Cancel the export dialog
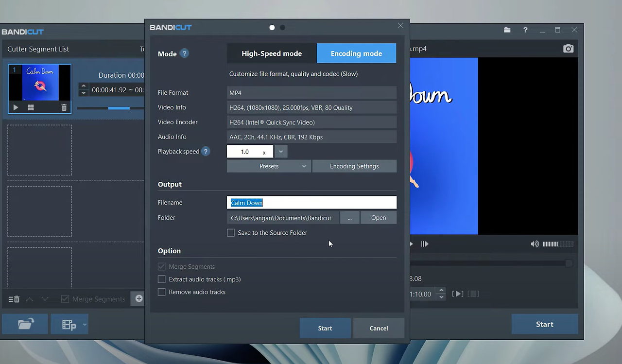The width and height of the screenshot is (622, 364). [x=379, y=328]
